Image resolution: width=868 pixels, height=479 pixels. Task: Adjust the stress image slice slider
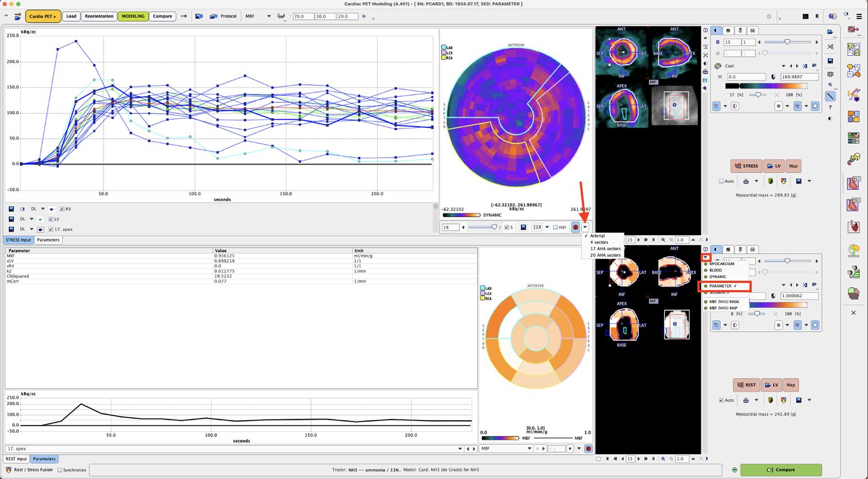pos(787,42)
